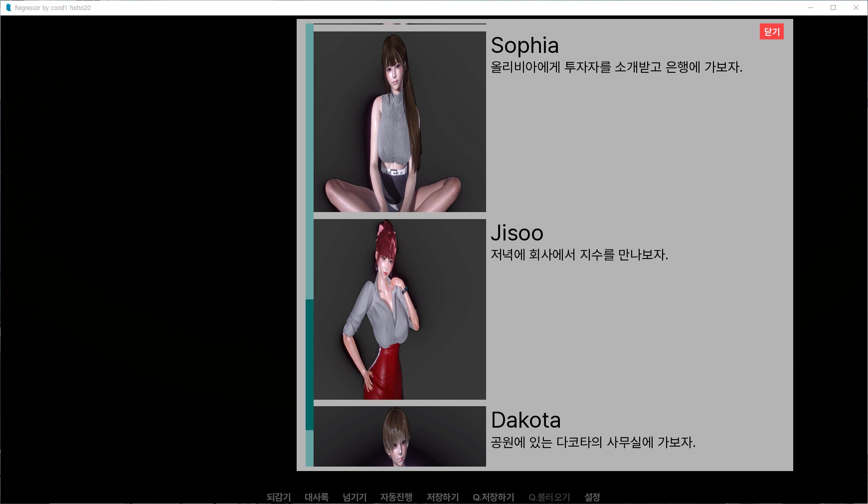868x504 pixels.
Task: Click the Jisoo name heading
Action: (517, 233)
